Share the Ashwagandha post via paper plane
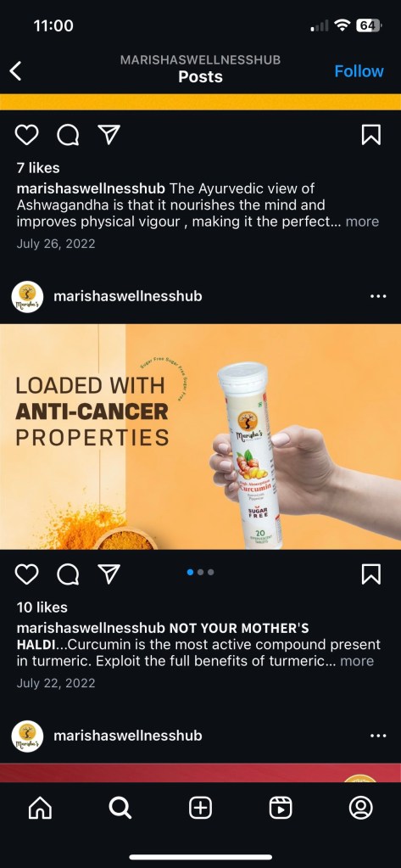 click(x=109, y=135)
